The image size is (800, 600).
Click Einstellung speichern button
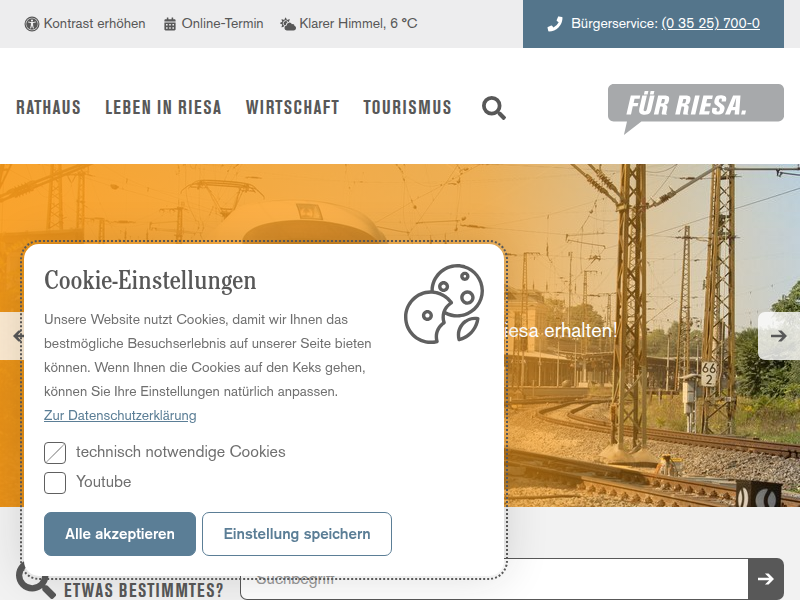coord(297,534)
